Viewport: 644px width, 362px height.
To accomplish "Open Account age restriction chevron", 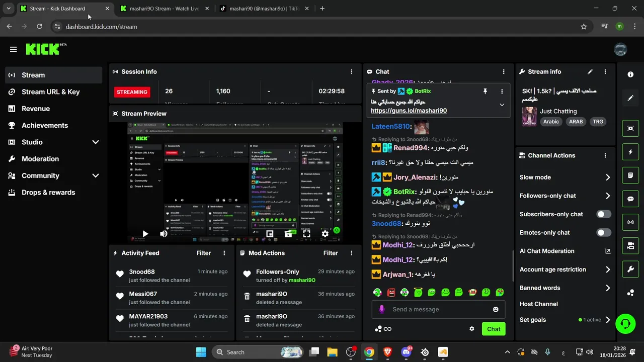I will [608, 269].
